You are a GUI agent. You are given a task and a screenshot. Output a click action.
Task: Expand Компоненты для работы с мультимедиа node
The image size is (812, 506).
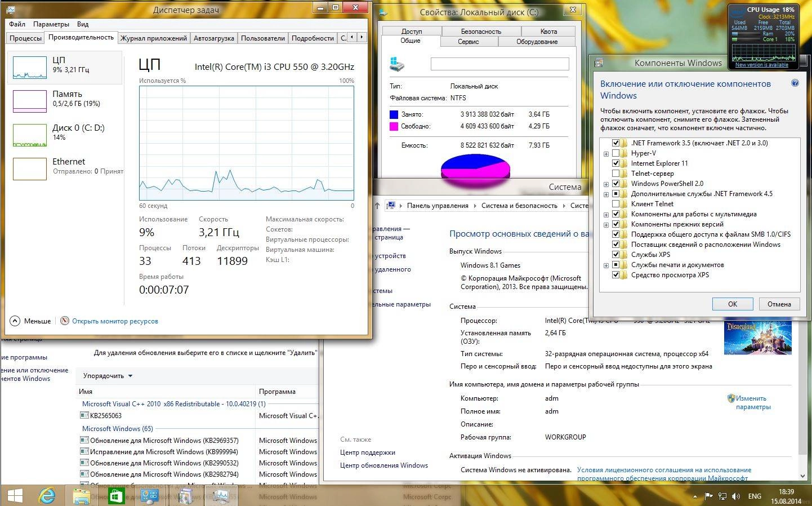(x=606, y=215)
